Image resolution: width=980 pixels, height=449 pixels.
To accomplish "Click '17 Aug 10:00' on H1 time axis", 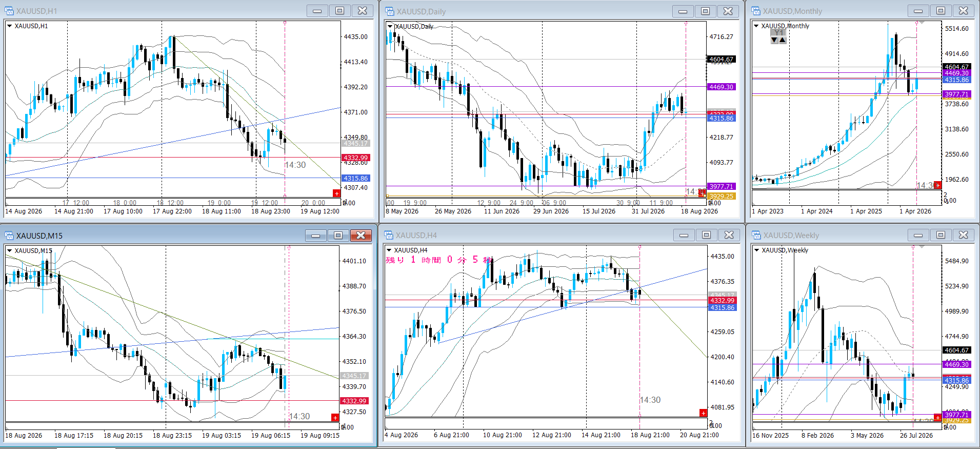I will (123, 211).
